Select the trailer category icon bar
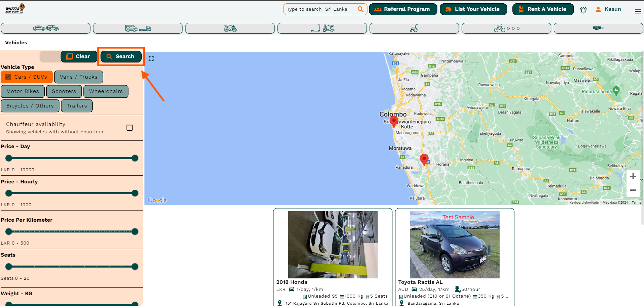 click(598, 28)
